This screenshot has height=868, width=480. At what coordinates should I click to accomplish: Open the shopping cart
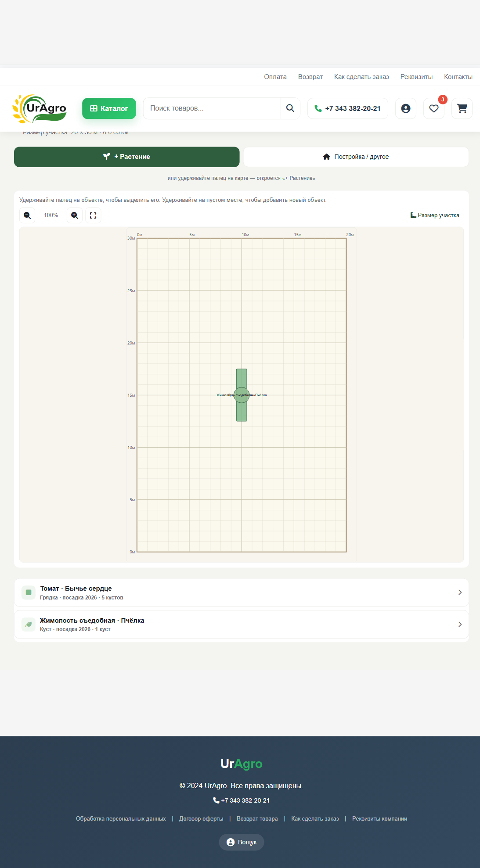[x=462, y=108]
